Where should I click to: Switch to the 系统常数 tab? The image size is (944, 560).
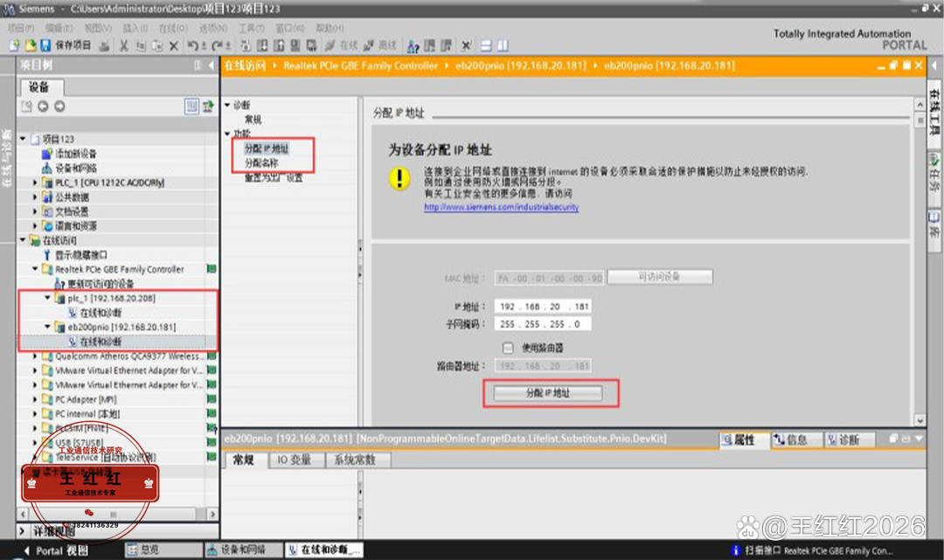tap(358, 460)
